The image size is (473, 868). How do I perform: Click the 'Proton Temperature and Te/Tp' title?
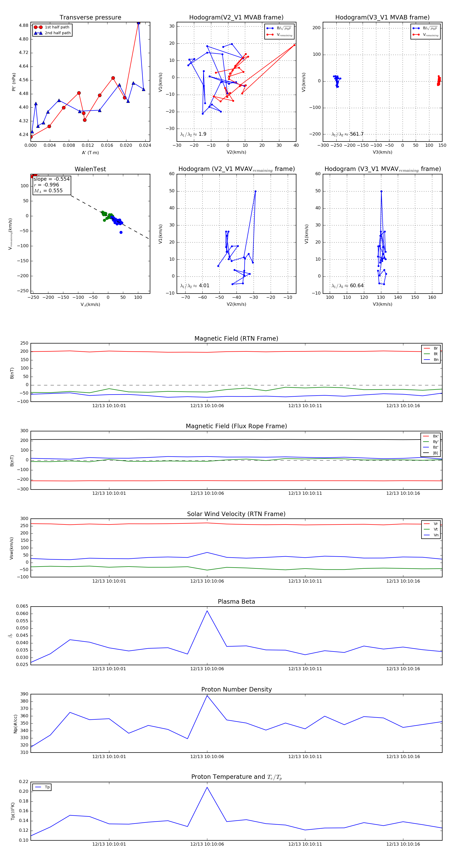pos(236,777)
